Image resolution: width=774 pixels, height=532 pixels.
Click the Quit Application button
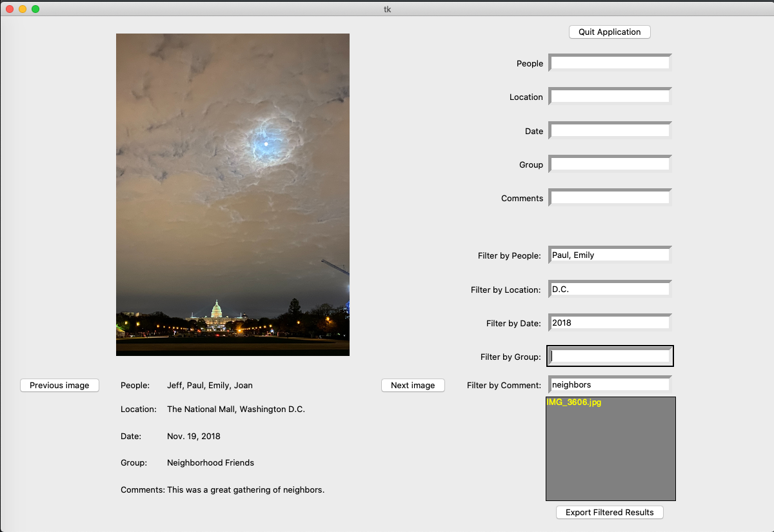(610, 32)
